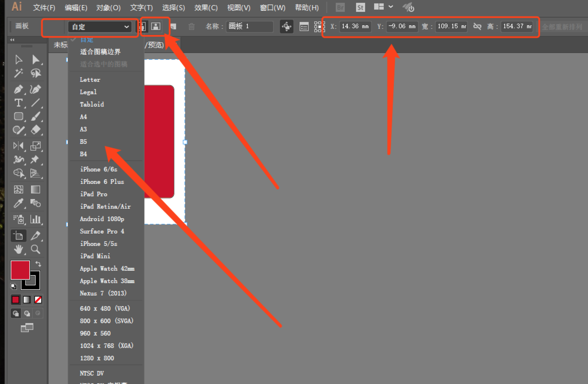Image resolution: width=588 pixels, height=384 pixels.
Task: Collapse the tools panel with double arrows
Action: (x=12, y=40)
